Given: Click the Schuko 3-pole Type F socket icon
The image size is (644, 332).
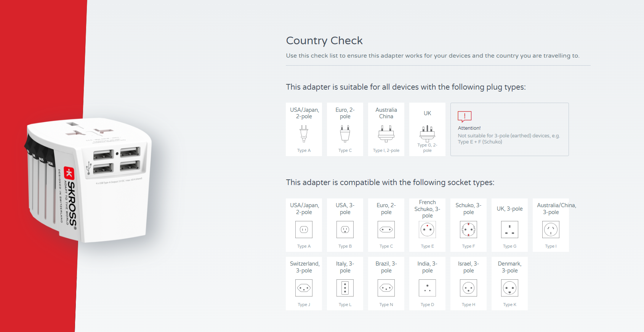Looking at the screenshot, I should coord(468,229).
